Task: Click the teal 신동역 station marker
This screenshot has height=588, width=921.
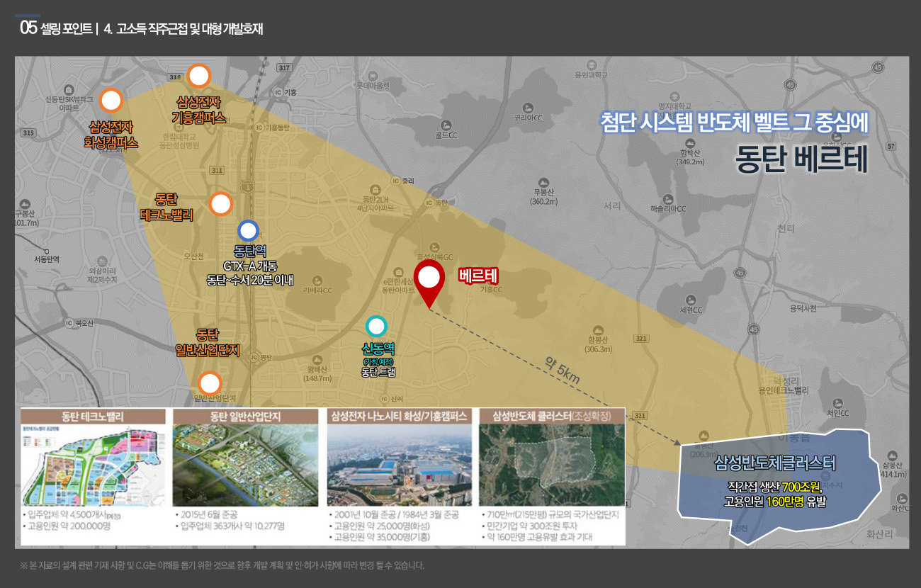Action: pyautogui.click(x=376, y=326)
